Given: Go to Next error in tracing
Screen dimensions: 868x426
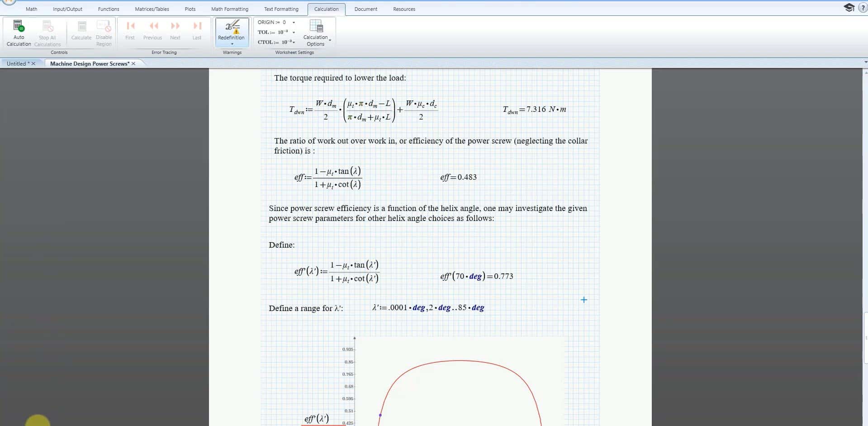Looking at the screenshot, I should [175, 31].
